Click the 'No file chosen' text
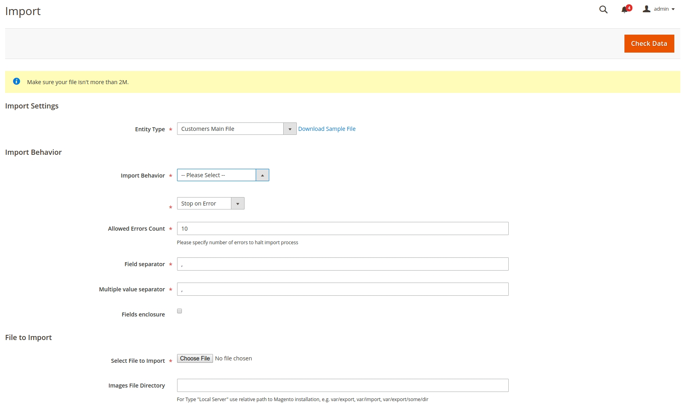The width and height of the screenshot is (685, 413). pos(234,358)
